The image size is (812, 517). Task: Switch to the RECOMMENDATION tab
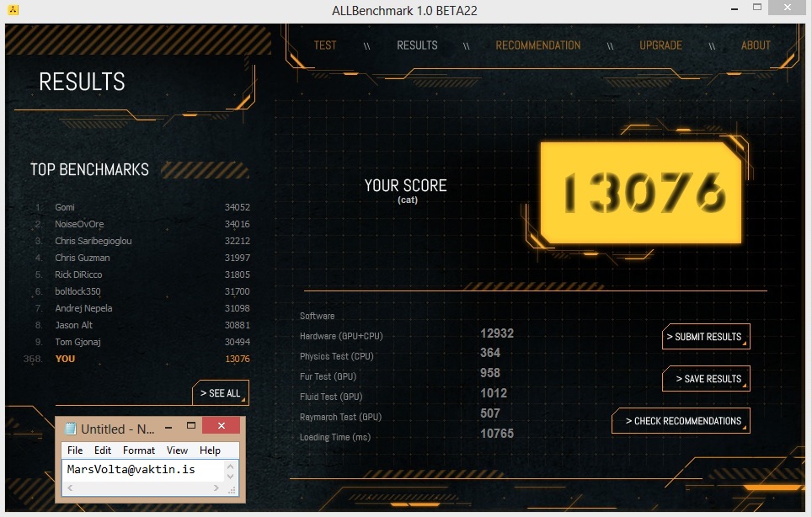pyautogui.click(x=537, y=45)
